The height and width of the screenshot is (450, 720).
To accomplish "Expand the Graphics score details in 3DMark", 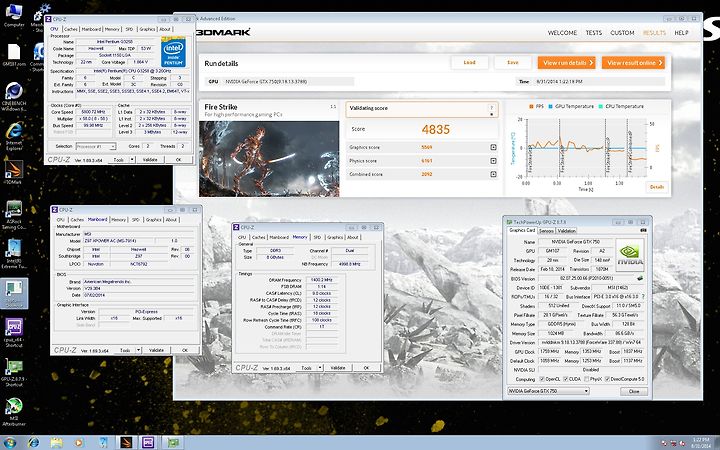I will point(493,147).
